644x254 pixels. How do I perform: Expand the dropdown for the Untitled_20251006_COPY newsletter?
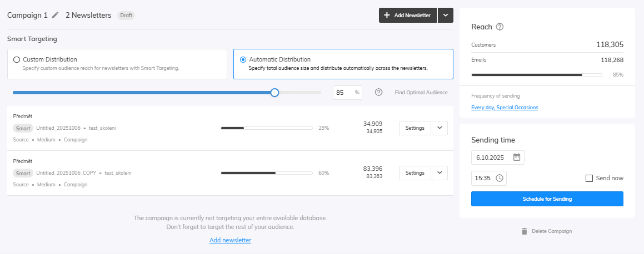coord(440,173)
